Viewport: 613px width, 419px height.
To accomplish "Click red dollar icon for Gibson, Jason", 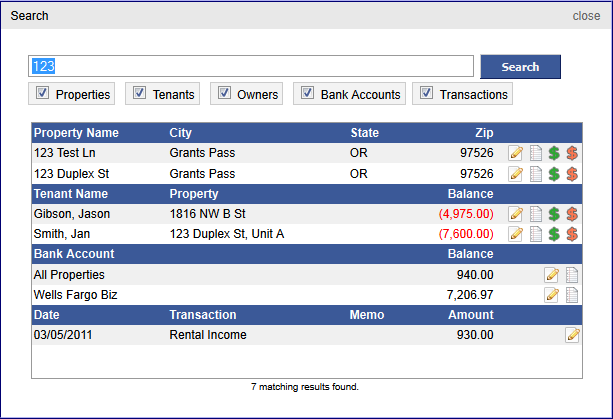I will pos(572,214).
